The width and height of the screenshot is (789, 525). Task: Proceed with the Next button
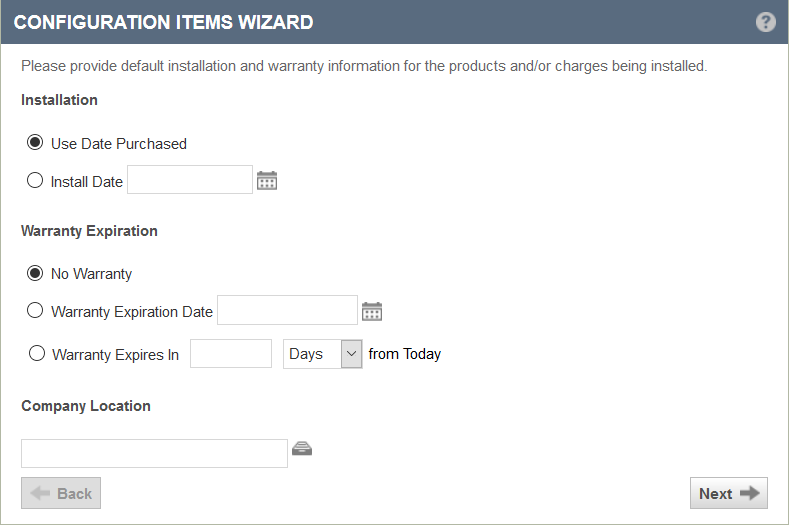729,493
